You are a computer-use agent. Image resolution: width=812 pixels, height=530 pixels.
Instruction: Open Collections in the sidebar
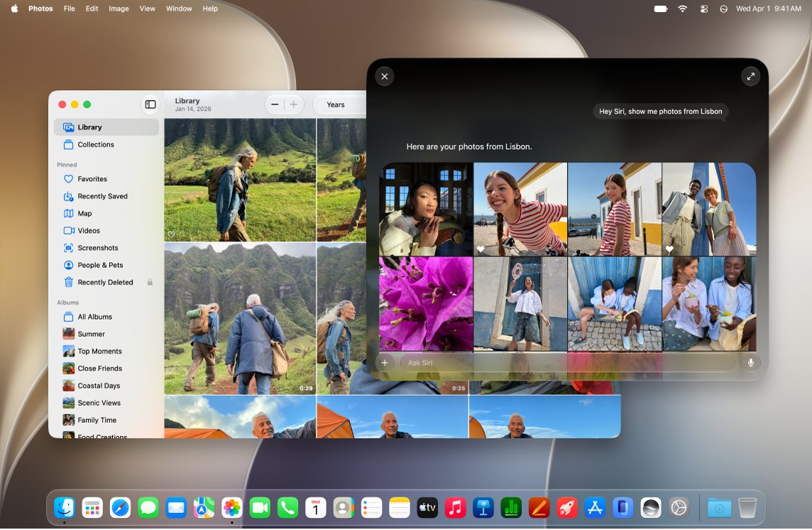(x=106, y=145)
